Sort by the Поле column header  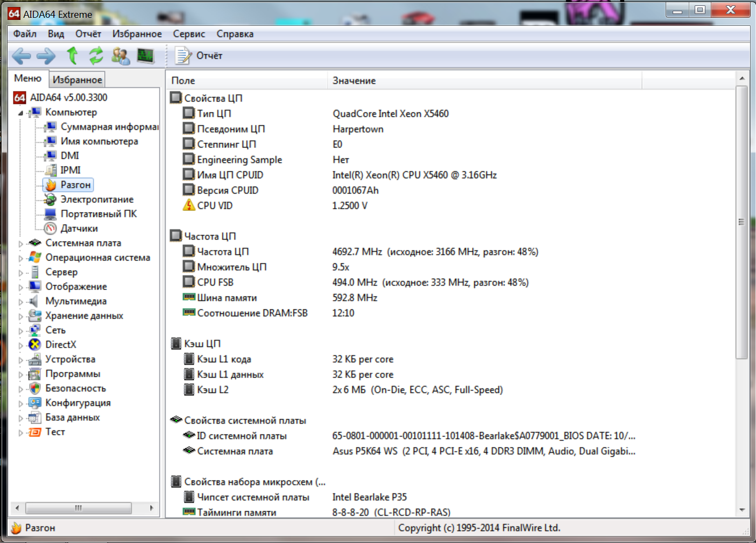click(x=246, y=80)
